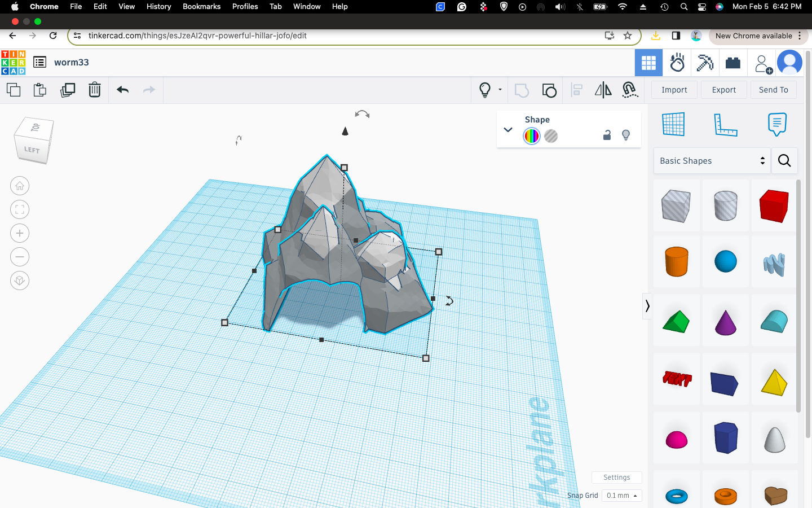Click the Ungroup shapes icon
This screenshot has height=508, width=812.
(x=549, y=90)
